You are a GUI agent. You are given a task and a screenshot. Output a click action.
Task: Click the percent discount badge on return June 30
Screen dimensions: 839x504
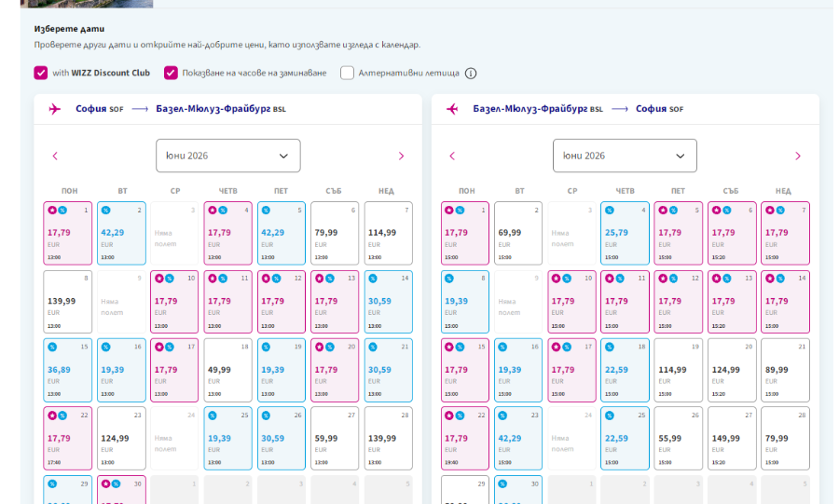[x=502, y=484]
